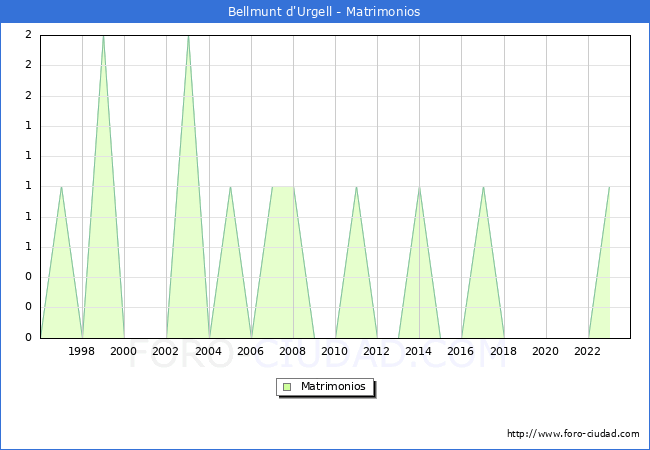Click the flat plateau between 2007 and 2008
This screenshot has width=650, height=450.
[x=283, y=187]
